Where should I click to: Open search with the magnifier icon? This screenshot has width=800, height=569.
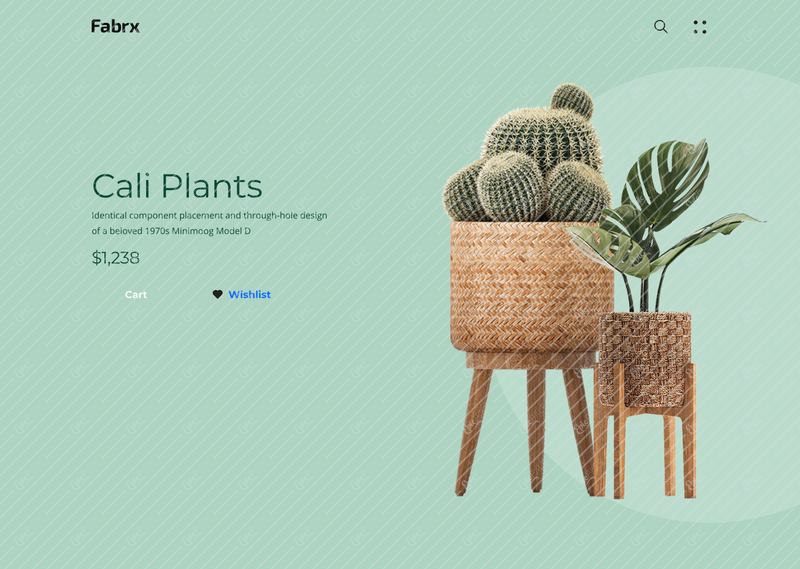661,27
